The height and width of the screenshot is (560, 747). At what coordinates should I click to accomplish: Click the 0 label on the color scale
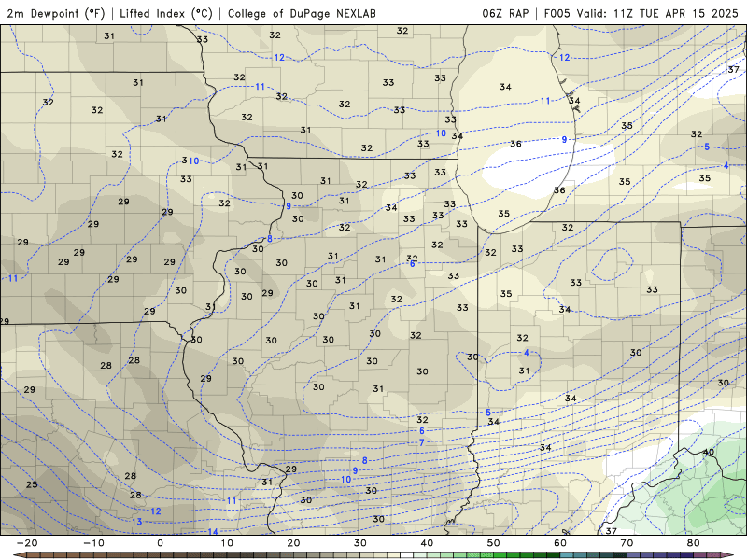click(160, 543)
